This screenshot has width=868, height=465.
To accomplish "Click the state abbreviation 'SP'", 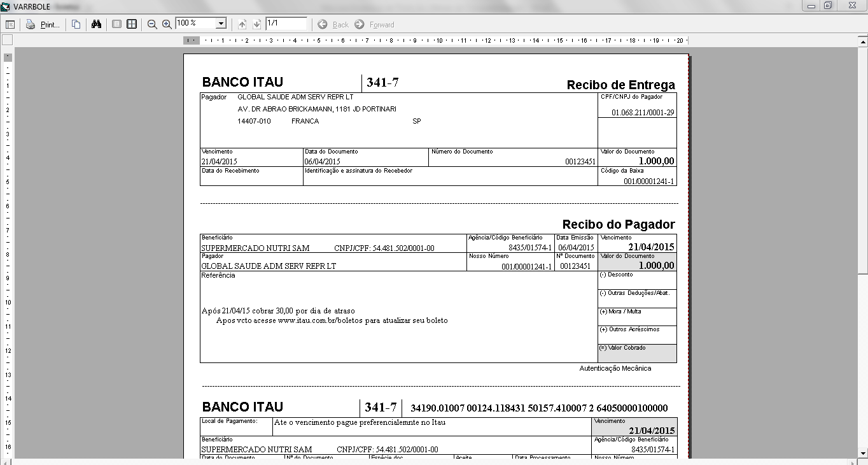I will click(417, 121).
